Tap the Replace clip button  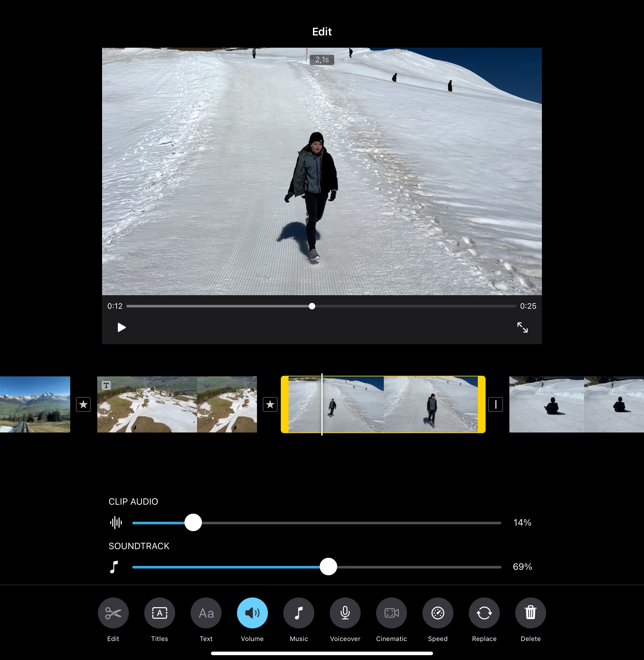point(484,613)
